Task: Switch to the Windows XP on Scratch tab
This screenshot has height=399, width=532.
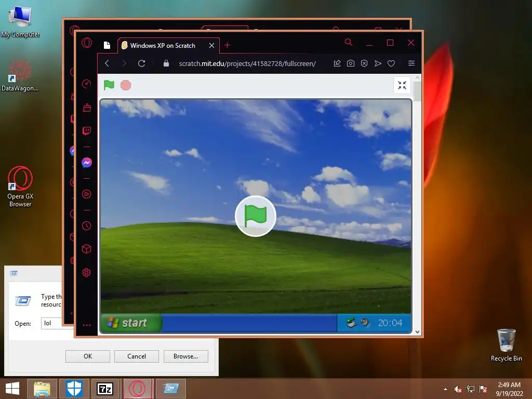Action: click(163, 46)
